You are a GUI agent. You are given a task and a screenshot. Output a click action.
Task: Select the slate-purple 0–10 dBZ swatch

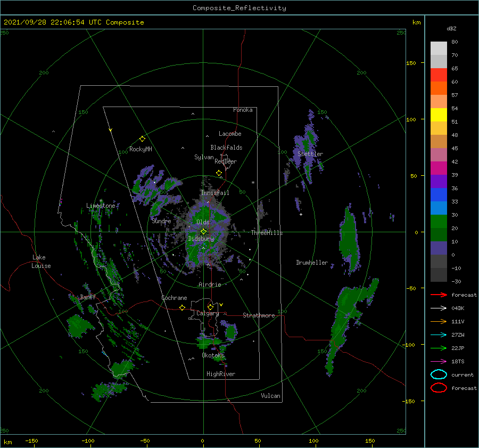click(439, 248)
